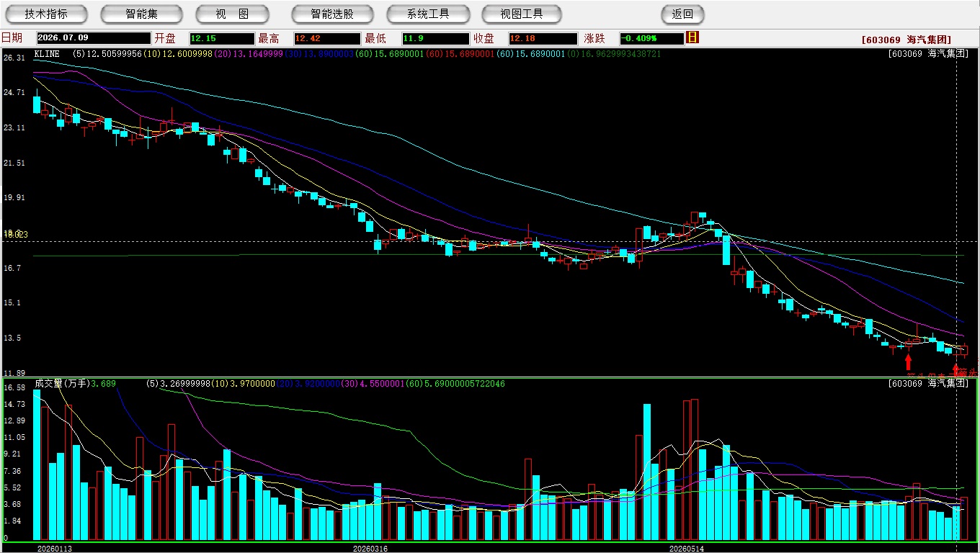Select the 开盘 value 12.15 field
980x553 pixels.
pos(222,38)
